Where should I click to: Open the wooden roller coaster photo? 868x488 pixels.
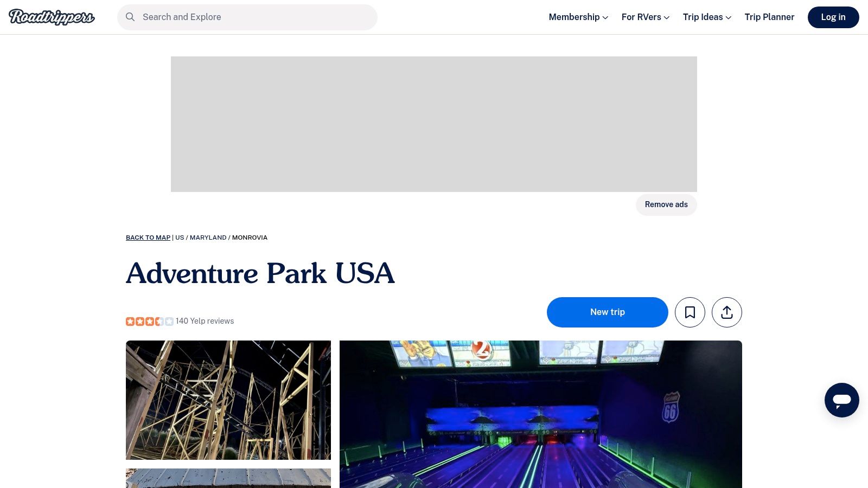pyautogui.click(x=228, y=400)
